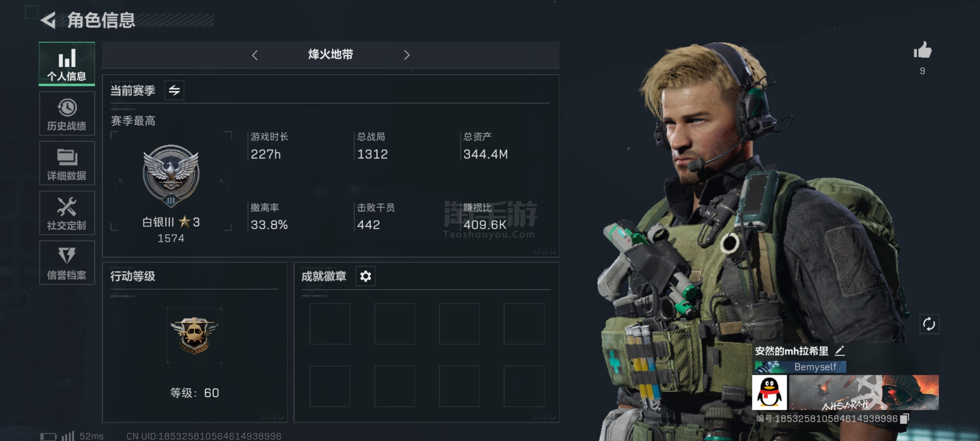Rotate the character with the refresh icon

[x=929, y=324]
